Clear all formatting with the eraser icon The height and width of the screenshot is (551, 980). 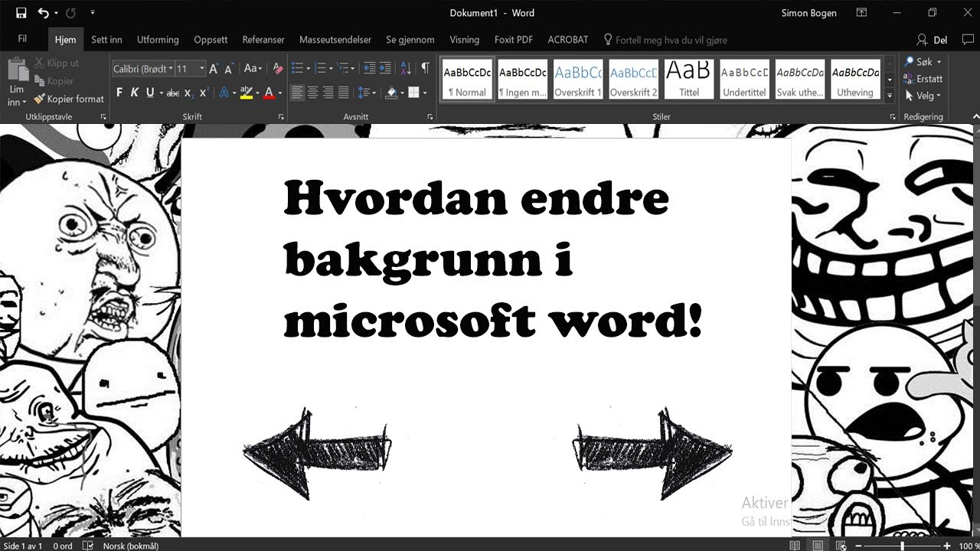[278, 69]
